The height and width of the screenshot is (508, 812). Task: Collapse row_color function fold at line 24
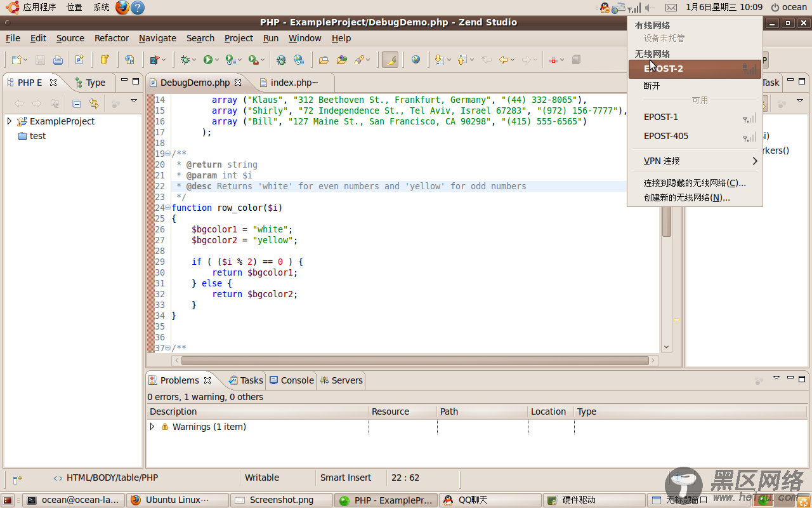click(167, 208)
